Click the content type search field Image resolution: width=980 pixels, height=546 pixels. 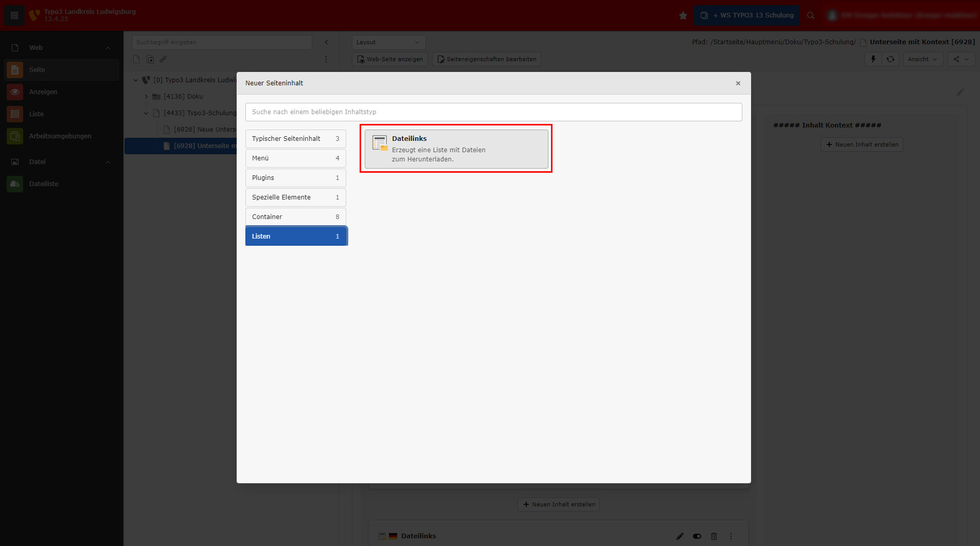(x=493, y=112)
